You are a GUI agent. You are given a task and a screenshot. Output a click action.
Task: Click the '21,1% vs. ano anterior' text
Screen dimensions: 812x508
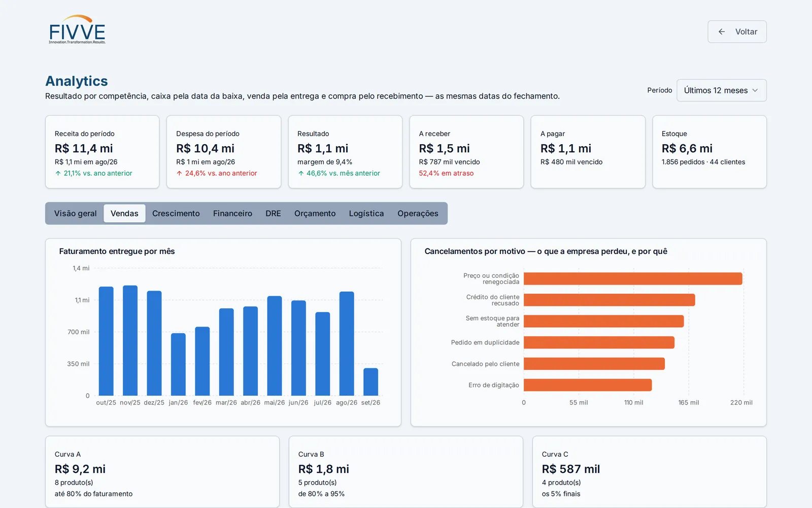point(98,173)
